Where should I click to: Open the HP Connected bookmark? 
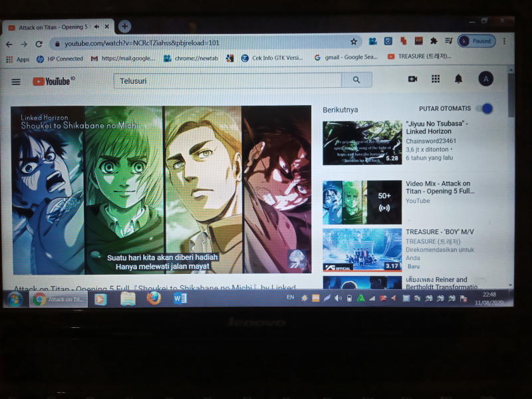tap(60, 59)
